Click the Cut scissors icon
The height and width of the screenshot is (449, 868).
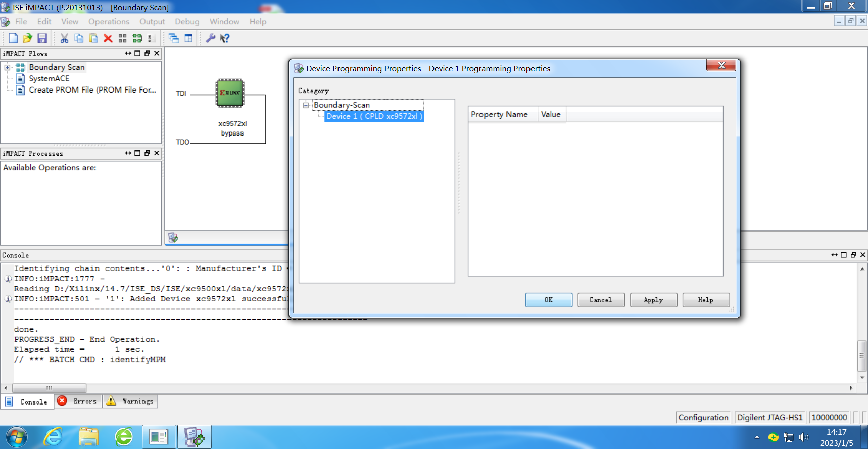(x=64, y=38)
